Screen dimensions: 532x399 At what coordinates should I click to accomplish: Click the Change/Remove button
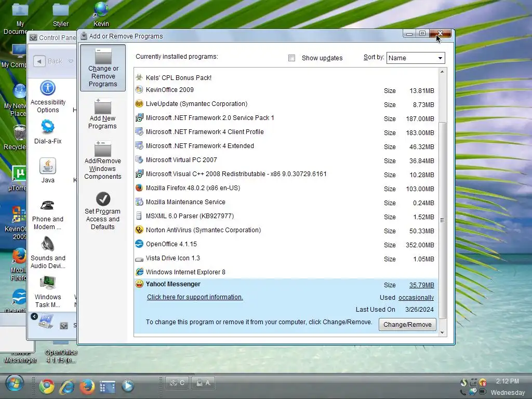tap(407, 325)
